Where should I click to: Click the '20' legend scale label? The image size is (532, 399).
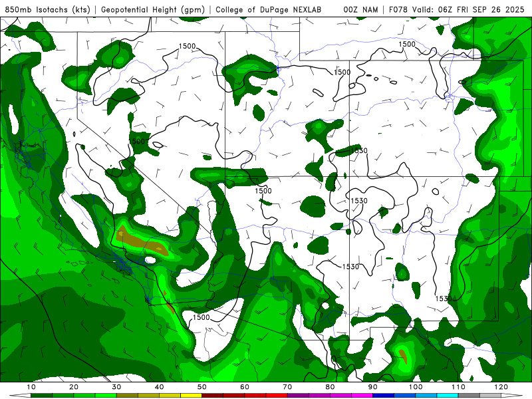pyautogui.click(x=74, y=387)
